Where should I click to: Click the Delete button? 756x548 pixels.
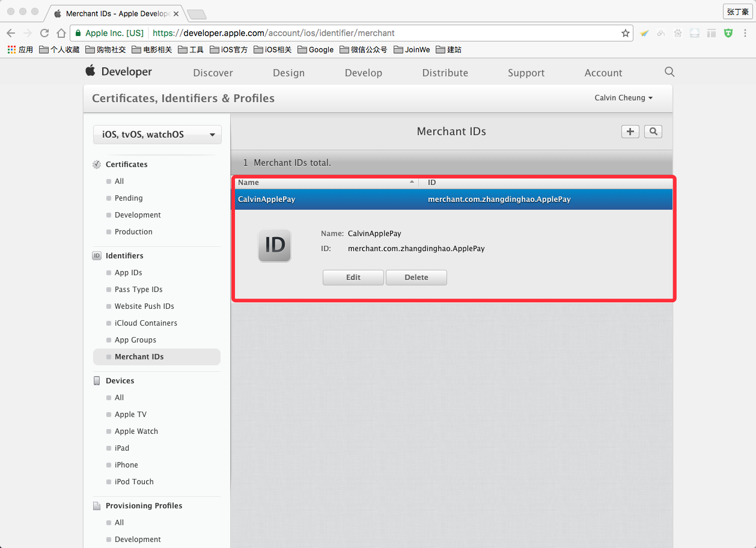pyautogui.click(x=416, y=277)
